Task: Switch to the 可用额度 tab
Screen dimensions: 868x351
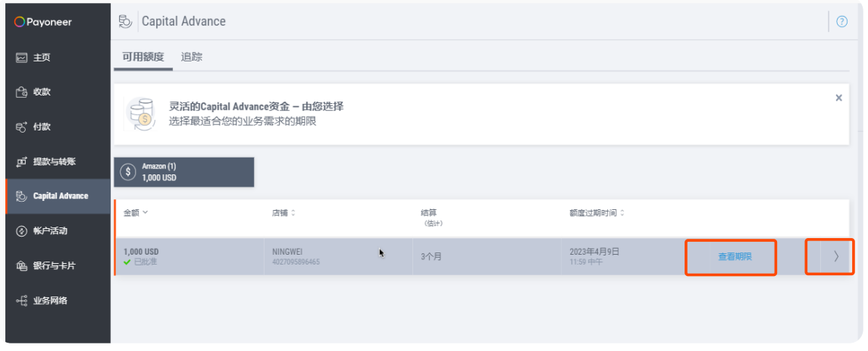Action: click(143, 57)
